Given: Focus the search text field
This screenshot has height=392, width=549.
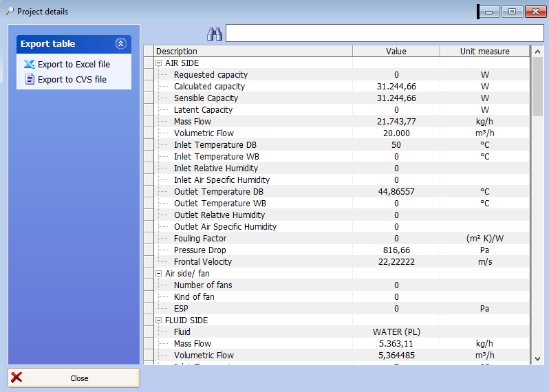Looking at the screenshot, I should tap(385, 33).
